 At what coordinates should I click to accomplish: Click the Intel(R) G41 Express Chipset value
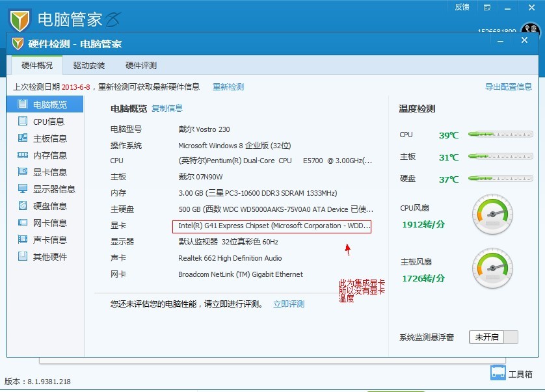274,226
